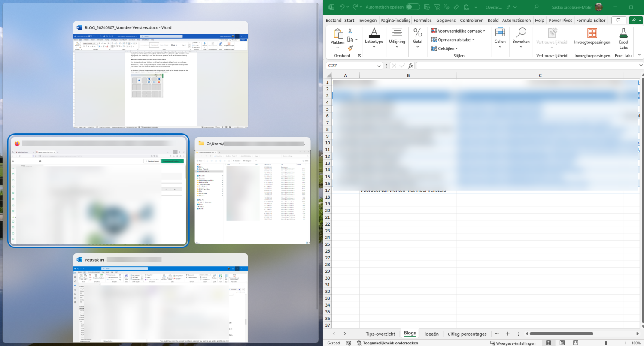Add a new sheet with plus icon
Image resolution: width=644 pixels, height=346 pixels.
[x=507, y=334]
